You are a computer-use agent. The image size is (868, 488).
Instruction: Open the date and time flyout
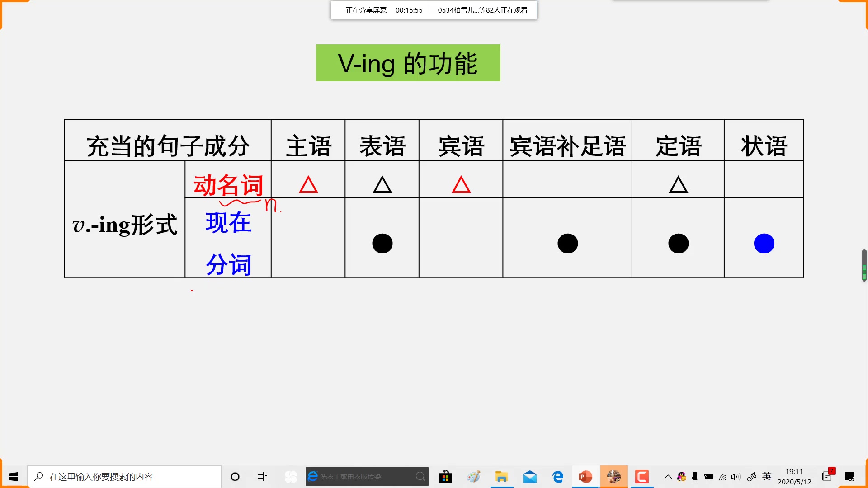pyautogui.click(x=794, y=477)
